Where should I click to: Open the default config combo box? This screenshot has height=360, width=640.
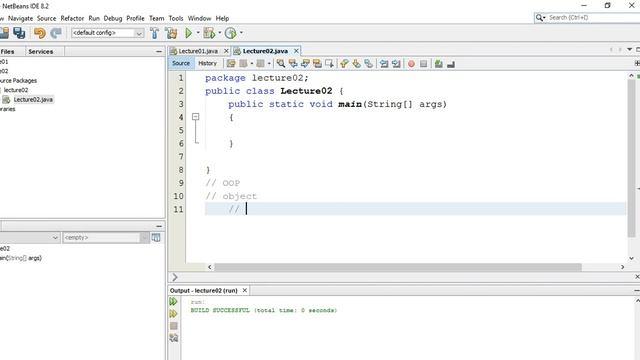click(108, 33)
